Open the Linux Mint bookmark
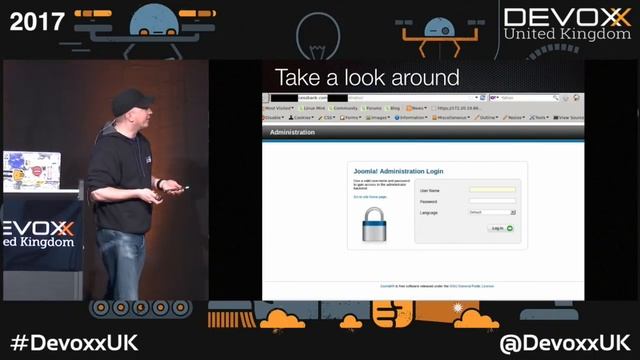 pyautogui.click(x=312, y=108)
